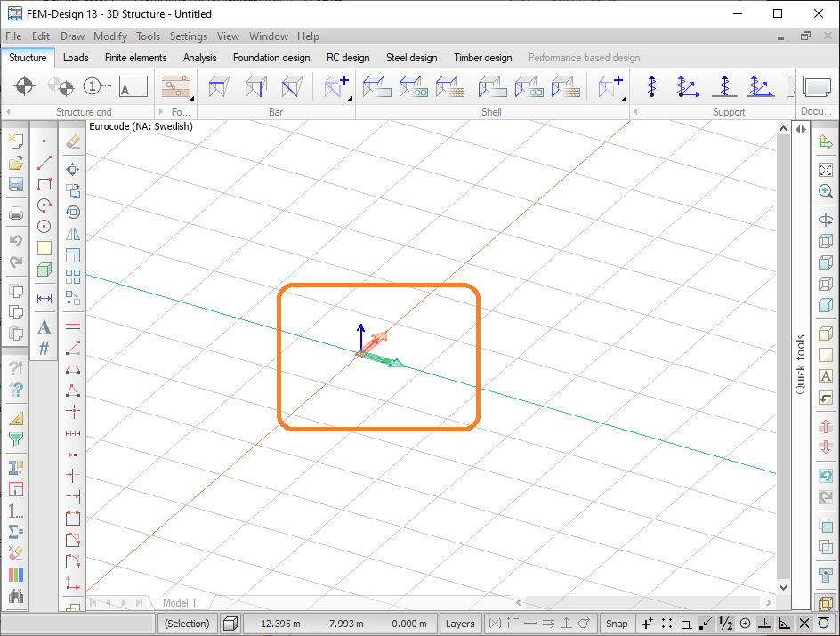The height and width of the screenshot is (636, 840).
Task: Click Zoom in magnifier in Quick tools
Action: (826, 191)
